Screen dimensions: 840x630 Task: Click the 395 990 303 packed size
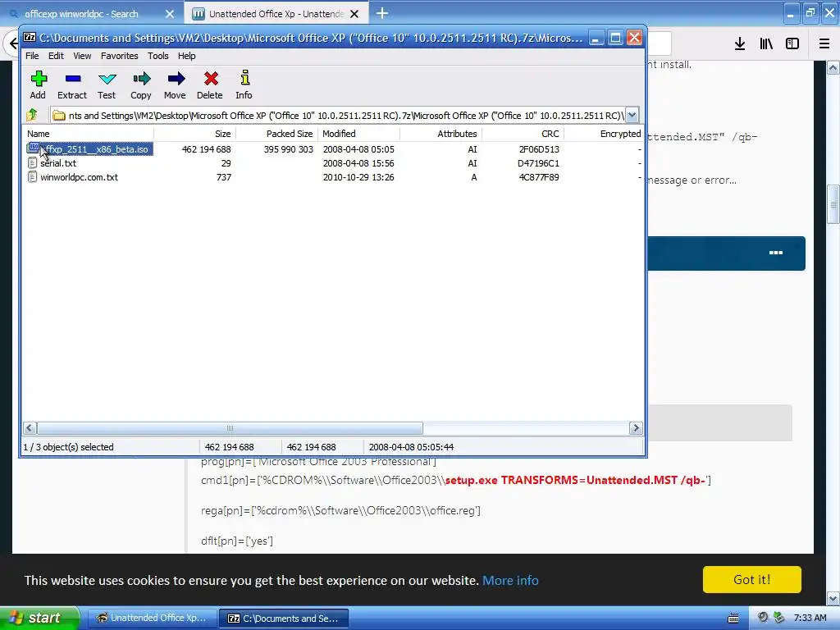(x=288, y=149)
